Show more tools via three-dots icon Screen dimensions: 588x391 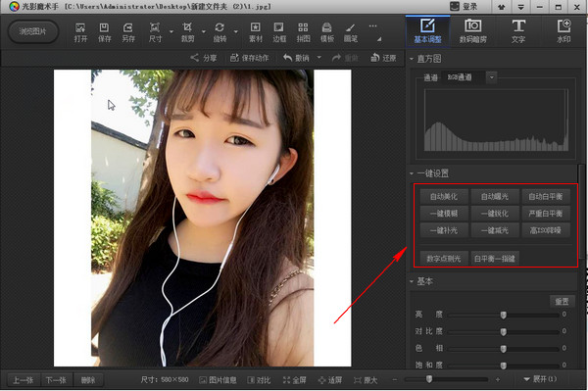pyautogui.click(x=372, y=25)
